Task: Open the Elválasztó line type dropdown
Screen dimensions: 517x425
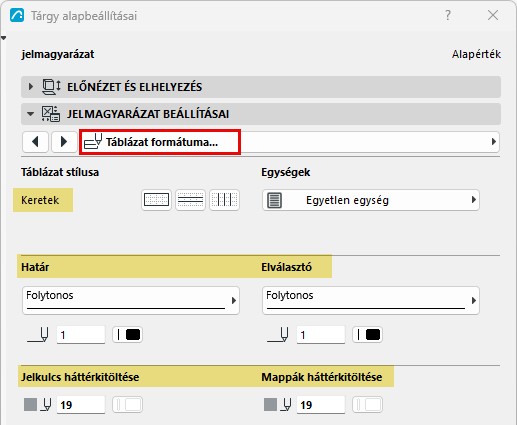Action: pyautogui.click(x=371, y=300)
